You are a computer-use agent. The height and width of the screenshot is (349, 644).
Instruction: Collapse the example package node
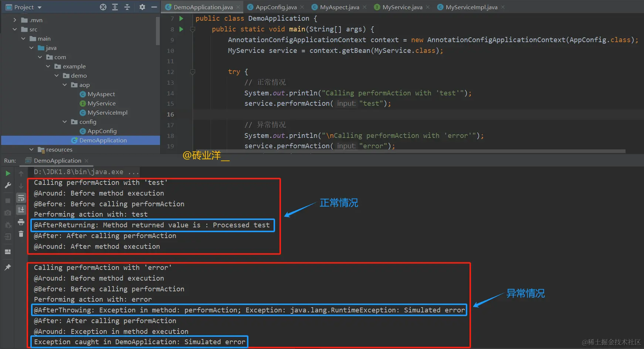tap(48, 66)
